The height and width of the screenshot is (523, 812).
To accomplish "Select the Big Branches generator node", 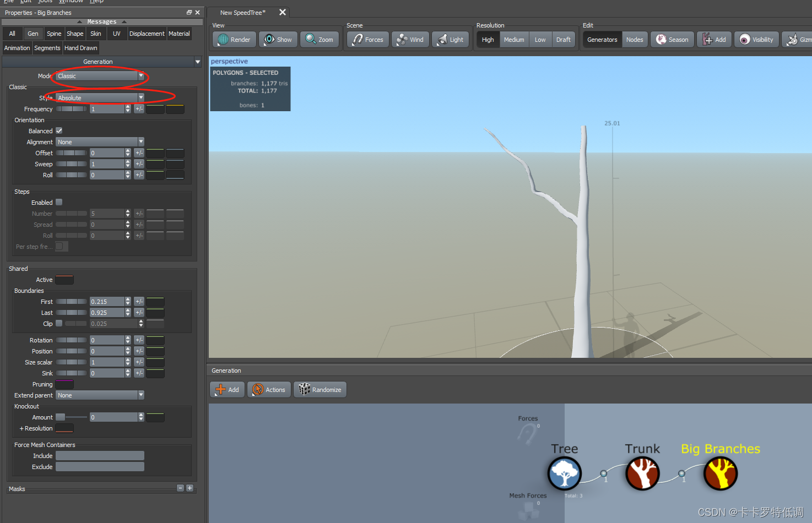I will pos(721,473).
